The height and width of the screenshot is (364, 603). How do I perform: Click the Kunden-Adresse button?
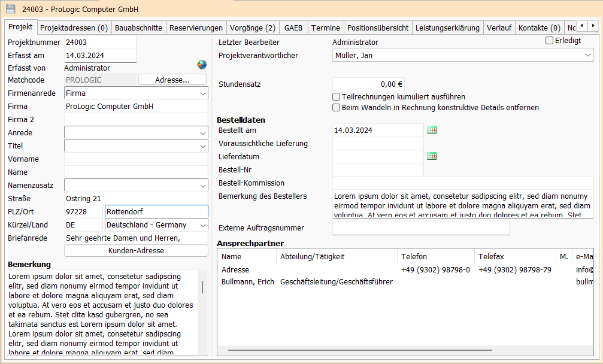coord(136,251)
